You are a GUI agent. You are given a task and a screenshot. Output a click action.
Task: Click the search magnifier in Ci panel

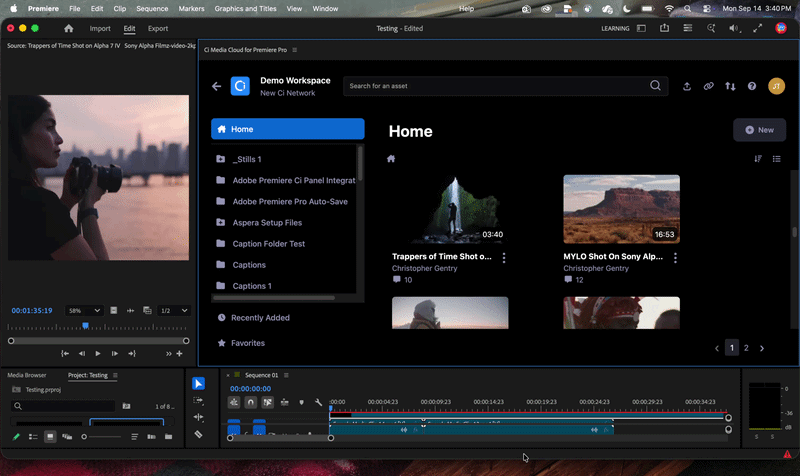[655, 85]
